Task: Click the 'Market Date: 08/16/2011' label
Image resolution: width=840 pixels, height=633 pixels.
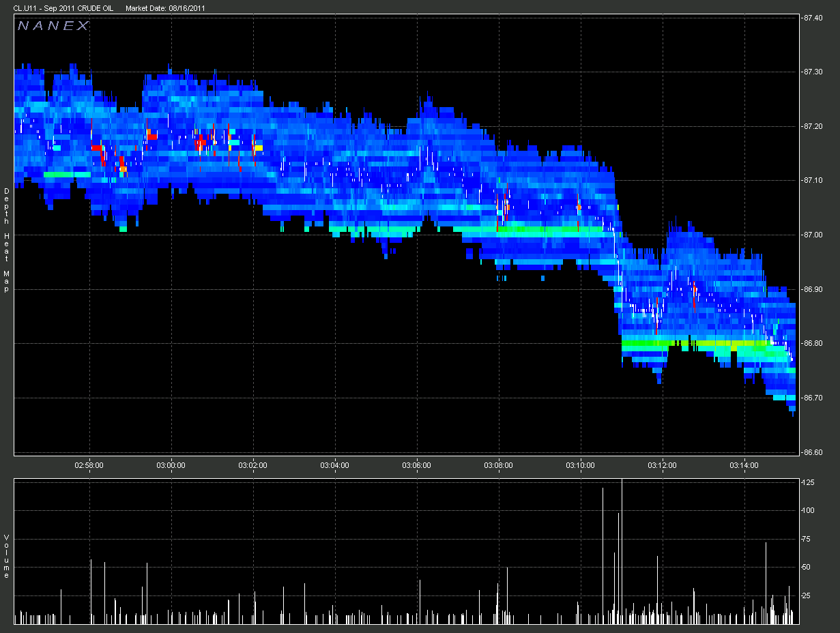Action: 166,8
